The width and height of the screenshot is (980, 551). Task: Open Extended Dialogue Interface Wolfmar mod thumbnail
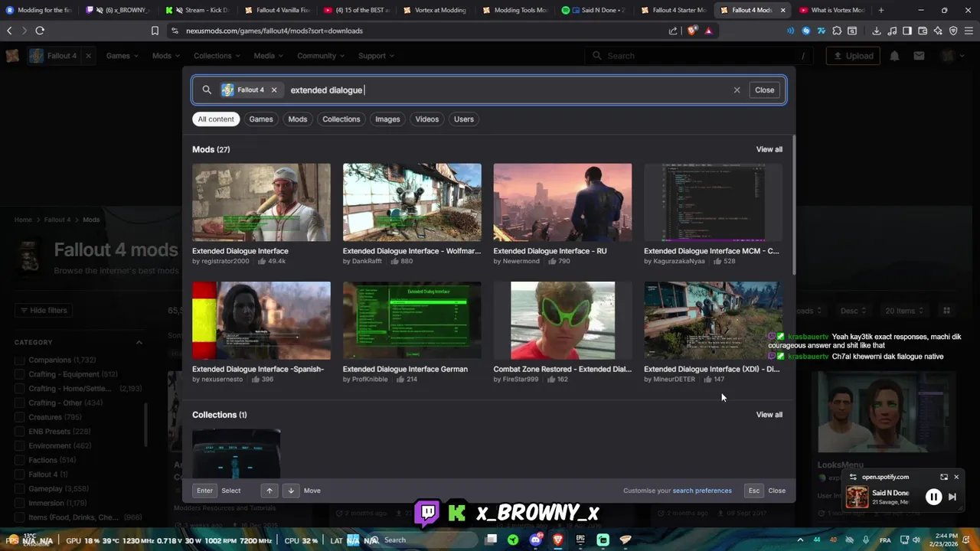412,202
